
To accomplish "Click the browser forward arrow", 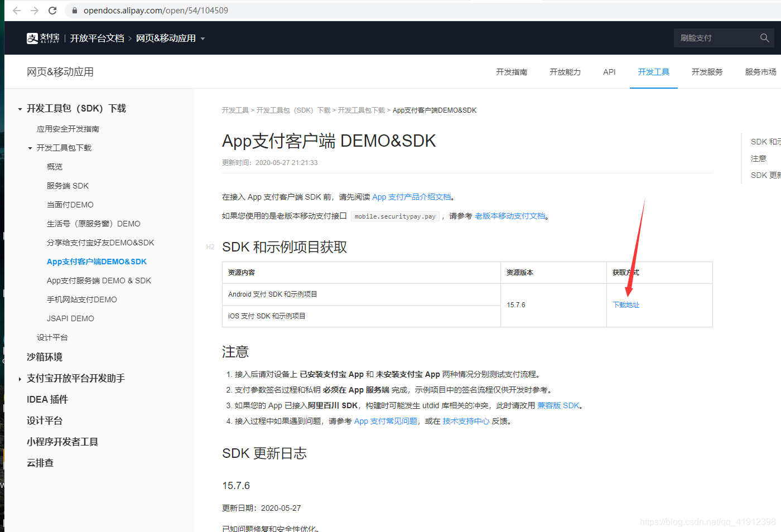I will point(35,11).
